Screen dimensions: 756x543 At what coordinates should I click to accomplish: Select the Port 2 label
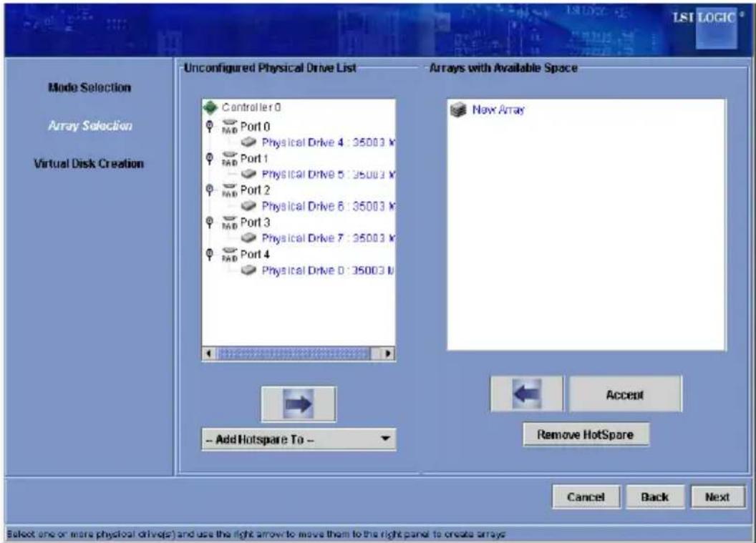tap(255, 190)
